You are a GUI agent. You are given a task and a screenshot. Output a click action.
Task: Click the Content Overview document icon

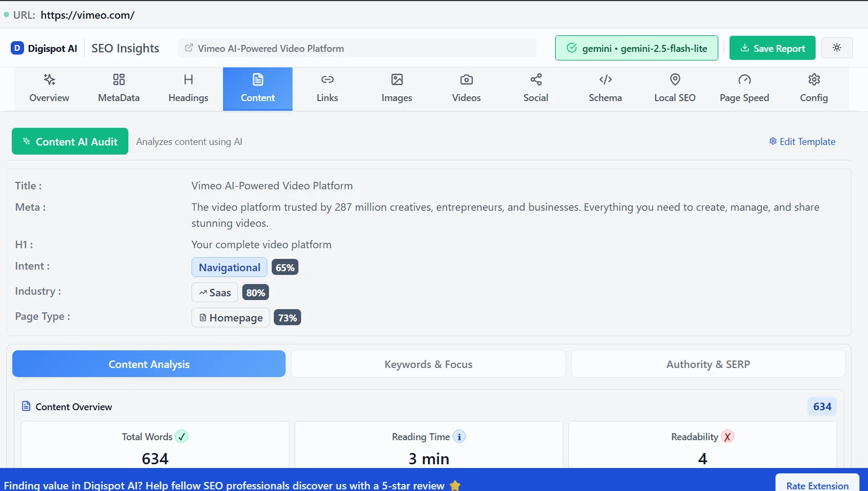pyautogui.click(x=26, y=406)
